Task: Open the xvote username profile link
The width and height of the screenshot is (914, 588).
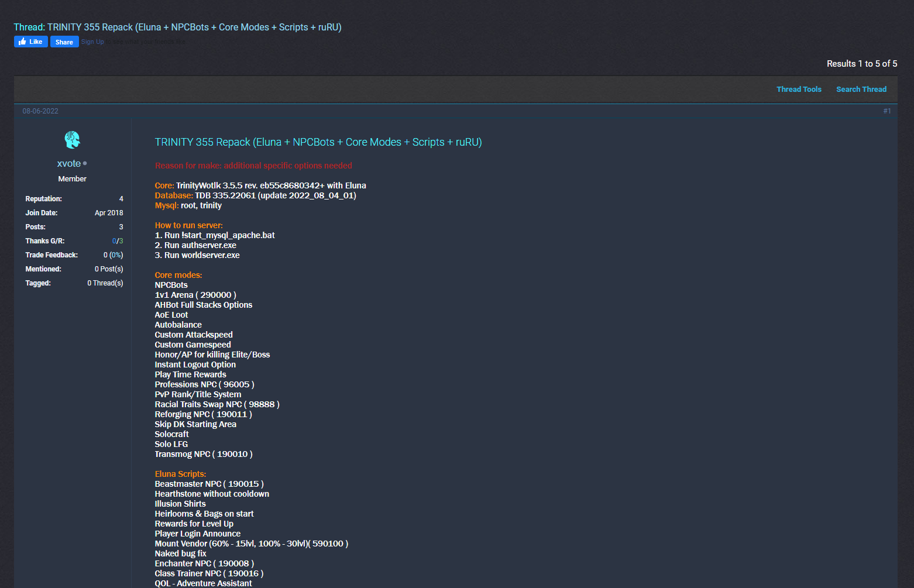Action: 69,163
